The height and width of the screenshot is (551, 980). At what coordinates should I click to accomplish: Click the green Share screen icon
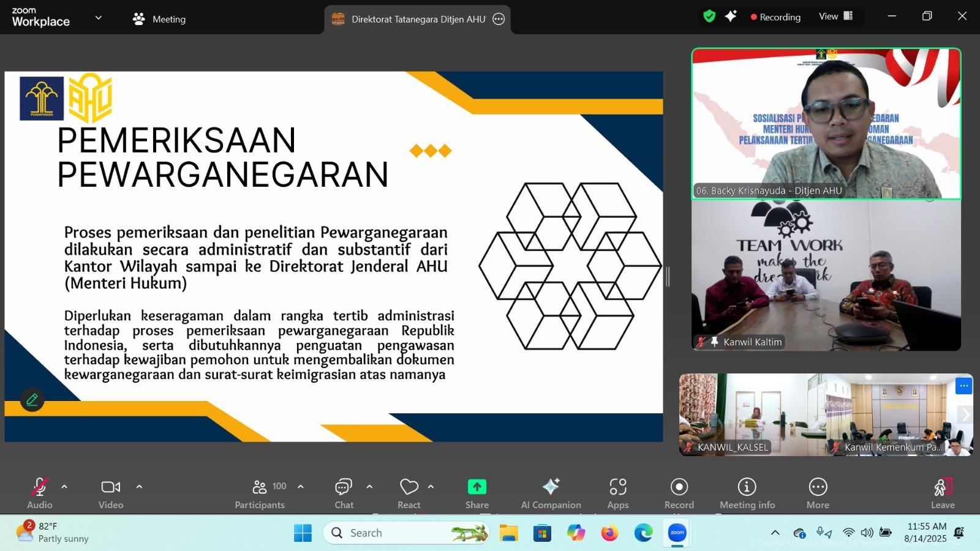[x=477, y=487]
